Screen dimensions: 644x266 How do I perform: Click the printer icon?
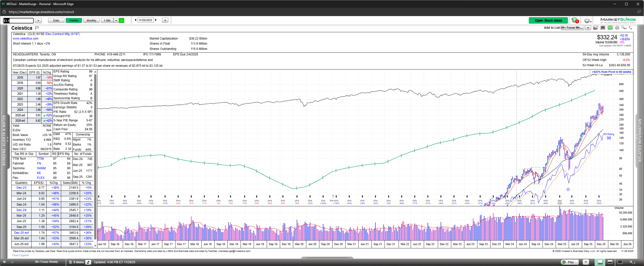coord(617,28)
